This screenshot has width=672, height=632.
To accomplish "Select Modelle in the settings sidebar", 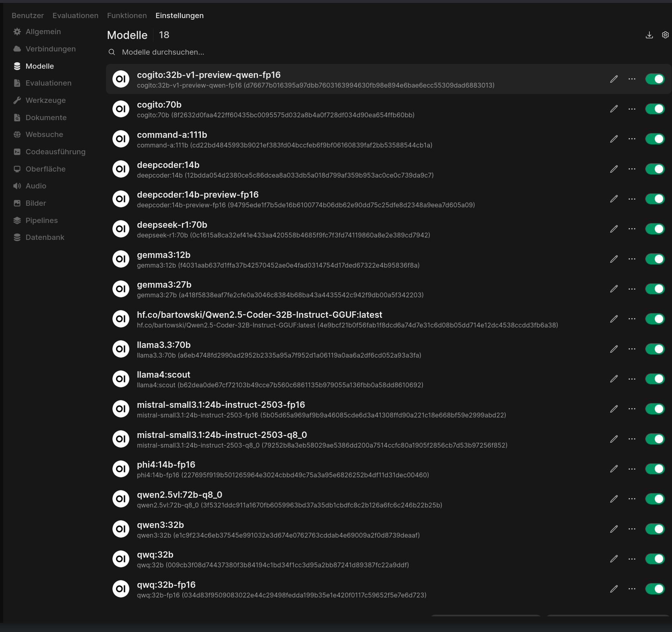I will coord(33,66).
